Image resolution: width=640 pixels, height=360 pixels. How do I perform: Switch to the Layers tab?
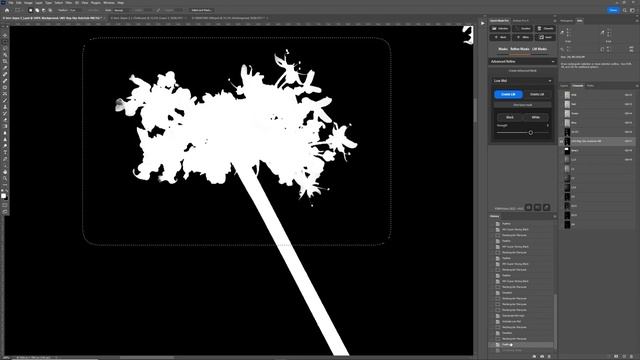(x=564, y=86)
